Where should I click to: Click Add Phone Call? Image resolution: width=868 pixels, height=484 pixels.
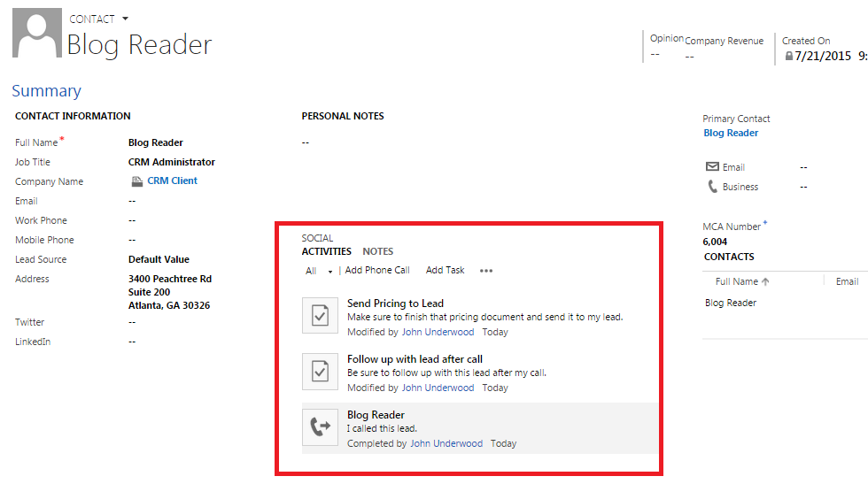377,271
